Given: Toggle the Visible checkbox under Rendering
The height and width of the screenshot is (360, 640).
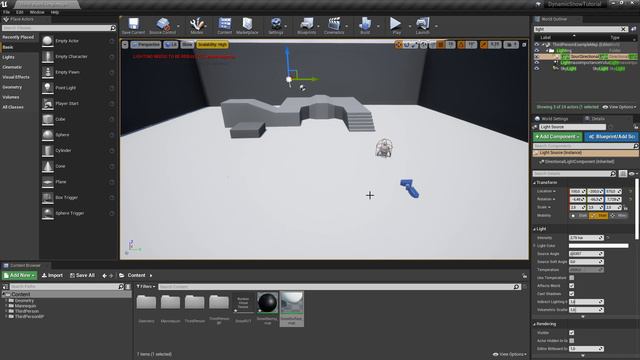Looking at the screenshot, I should [x=571, y=333].
